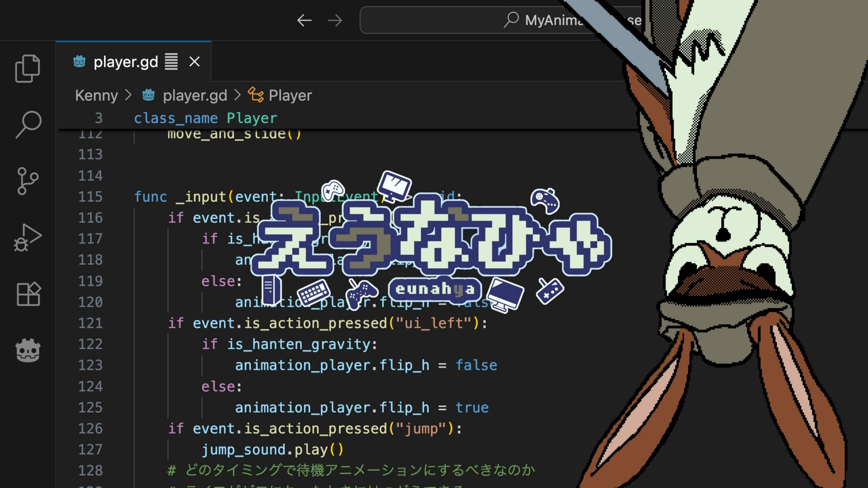Click the class symbol icon beside Player breadcrumb

[x=255, y=95]
